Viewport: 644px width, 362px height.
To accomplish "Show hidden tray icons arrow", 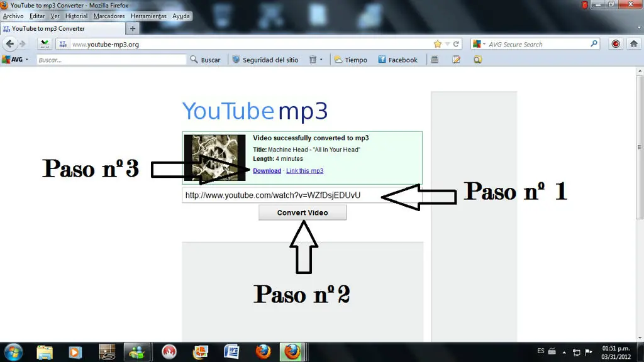I will point(564,352).
